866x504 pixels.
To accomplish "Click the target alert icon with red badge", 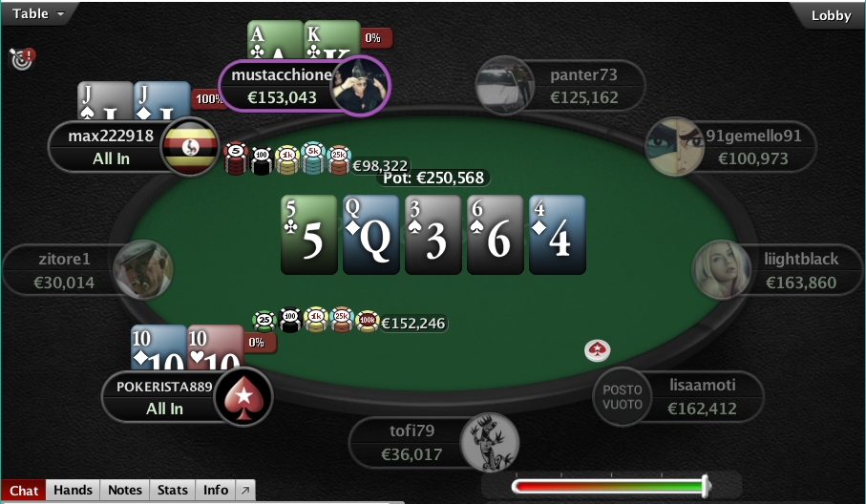I will 23,58.
